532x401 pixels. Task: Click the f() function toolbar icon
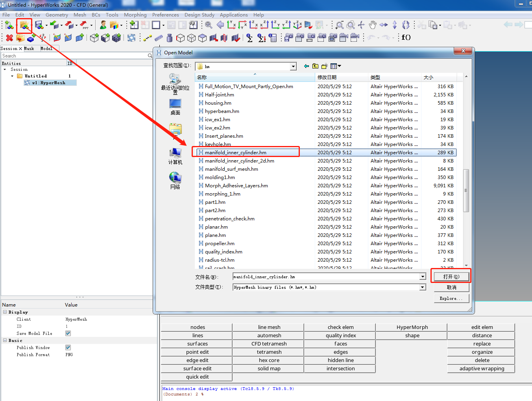406,37
